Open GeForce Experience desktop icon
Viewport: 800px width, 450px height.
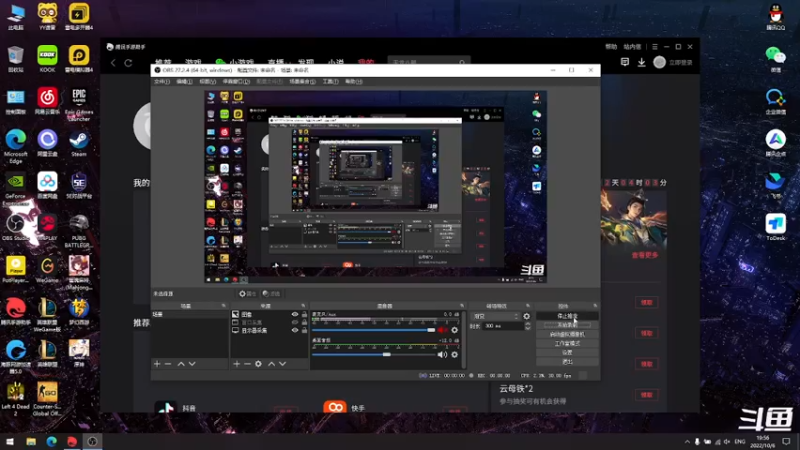click(16, 190)
